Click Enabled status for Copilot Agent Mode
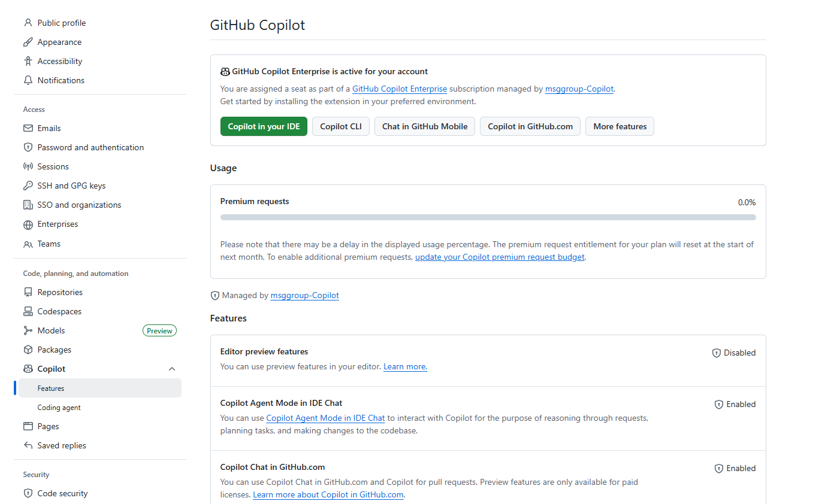The width and height of the screenshot is (819, 504). 741,404
